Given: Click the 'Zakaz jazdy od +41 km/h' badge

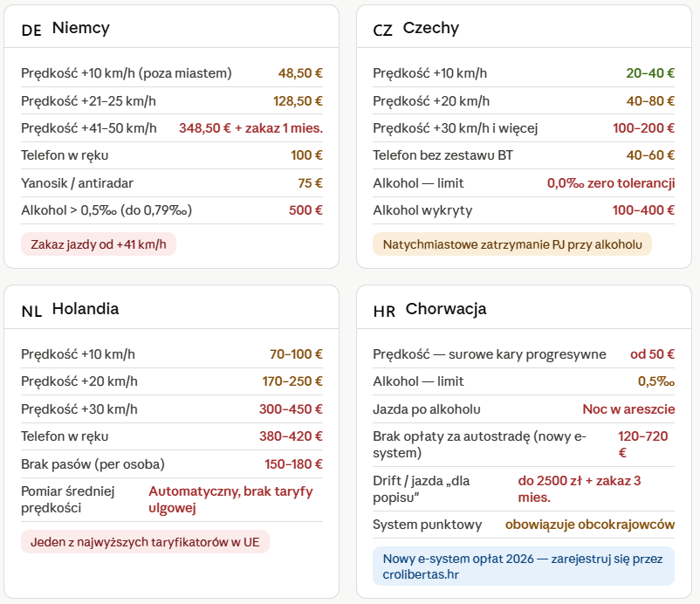Looking at the screenshot, I should click(99, 244).
